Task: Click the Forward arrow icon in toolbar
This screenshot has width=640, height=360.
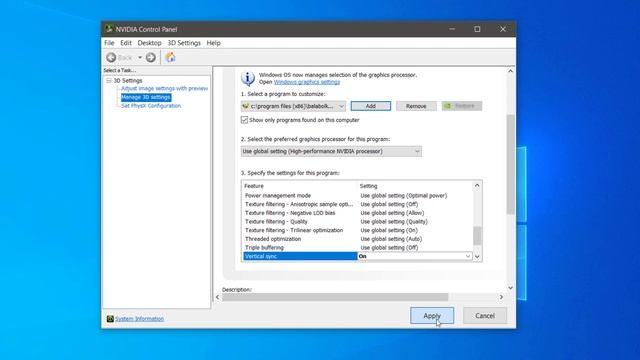Action: click(151, 58)
